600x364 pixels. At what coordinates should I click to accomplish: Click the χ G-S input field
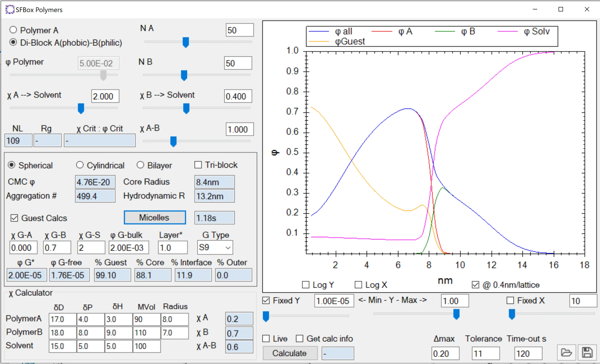[x=91, y=248]
